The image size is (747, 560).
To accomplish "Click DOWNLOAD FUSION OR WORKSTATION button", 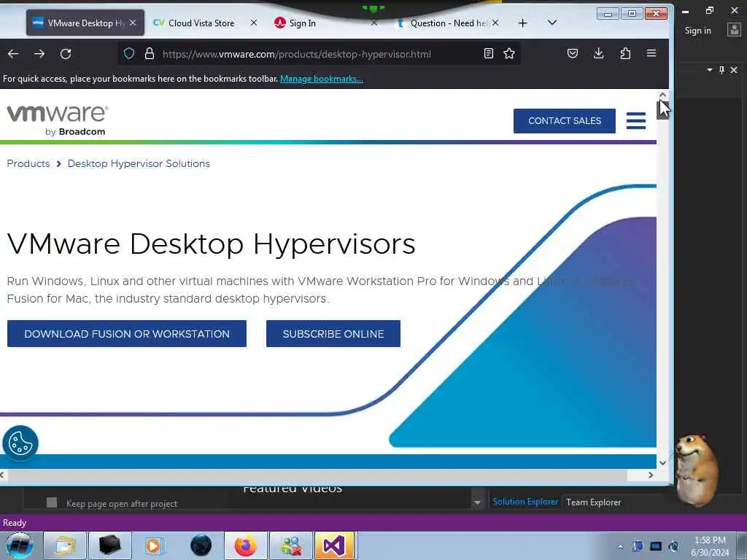I will point(127,334).
